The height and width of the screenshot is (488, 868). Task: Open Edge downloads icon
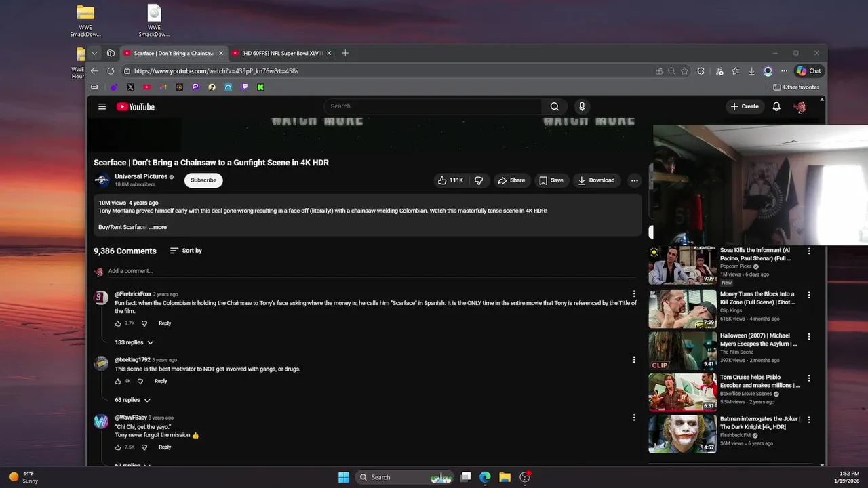tap(751, 70)
